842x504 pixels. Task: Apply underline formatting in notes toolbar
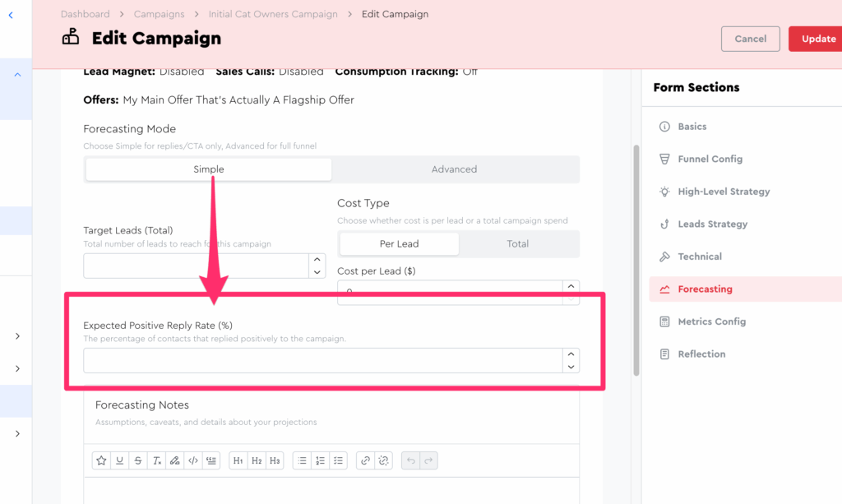click(120, 460)
